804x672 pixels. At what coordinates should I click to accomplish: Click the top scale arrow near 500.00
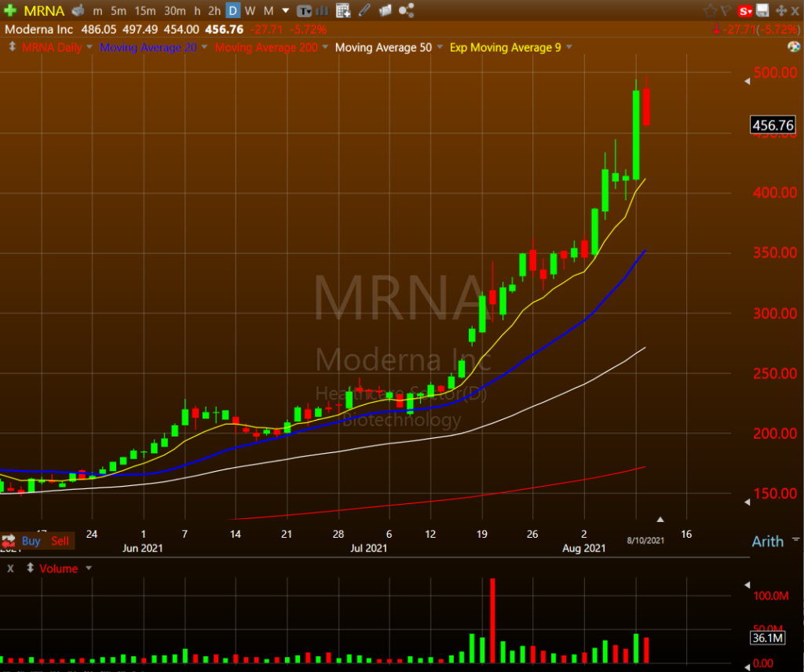tap(747, 81)
